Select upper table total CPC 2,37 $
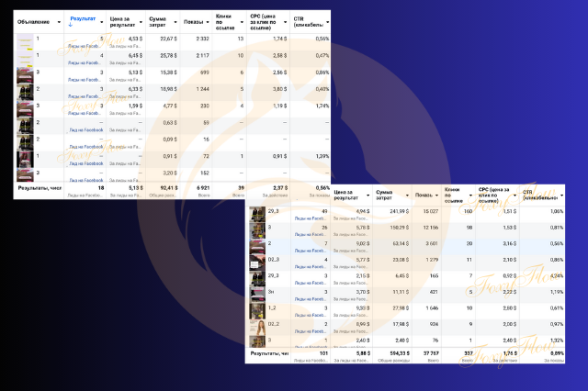The height and width of the screenshot is (391, 588). click(x=280, y=188)
